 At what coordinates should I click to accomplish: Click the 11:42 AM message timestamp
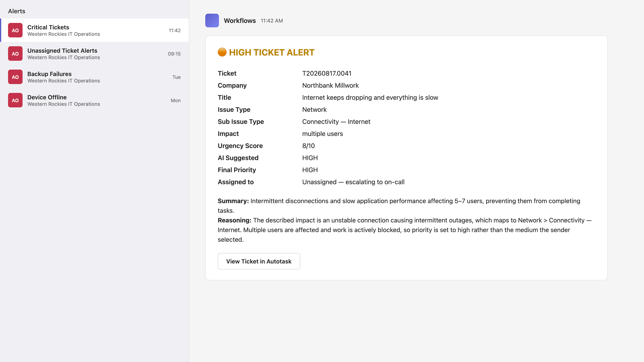pyautogui.click(x=272, y=21)
